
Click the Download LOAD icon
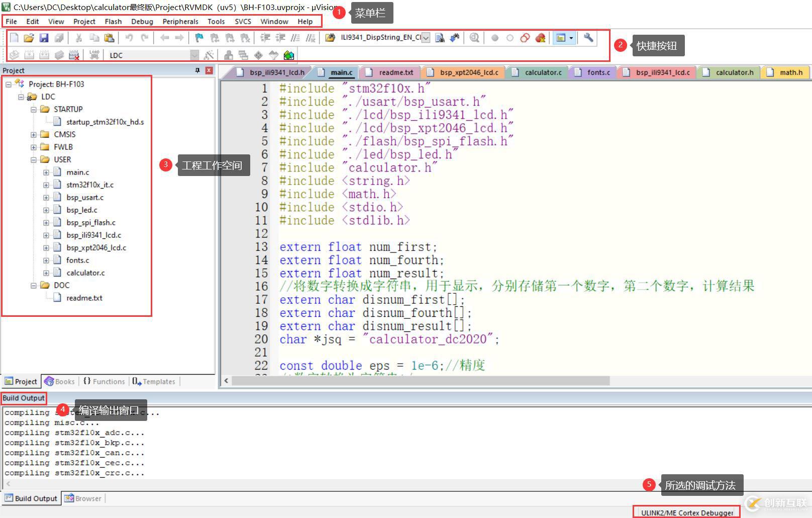coord(94,55)
